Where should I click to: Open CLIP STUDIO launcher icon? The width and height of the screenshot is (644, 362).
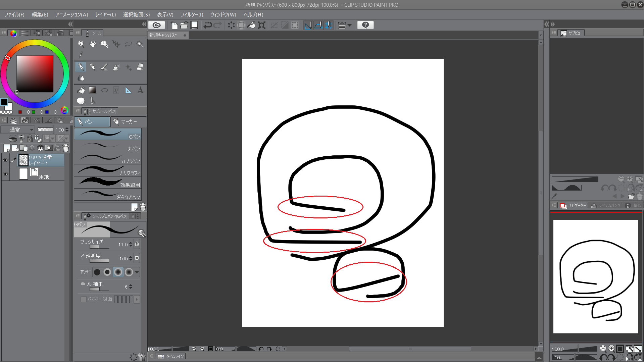[156, 25]
